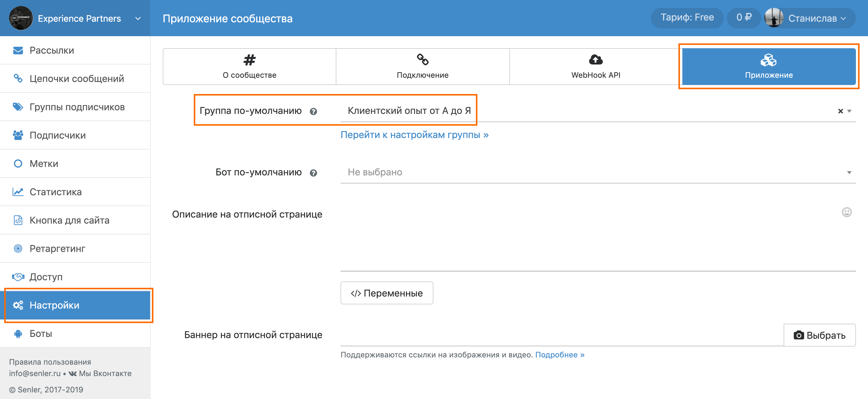Follow the Перейти к настройкам группы link
This screenshot has width=868, height=399.
(414, 135)
